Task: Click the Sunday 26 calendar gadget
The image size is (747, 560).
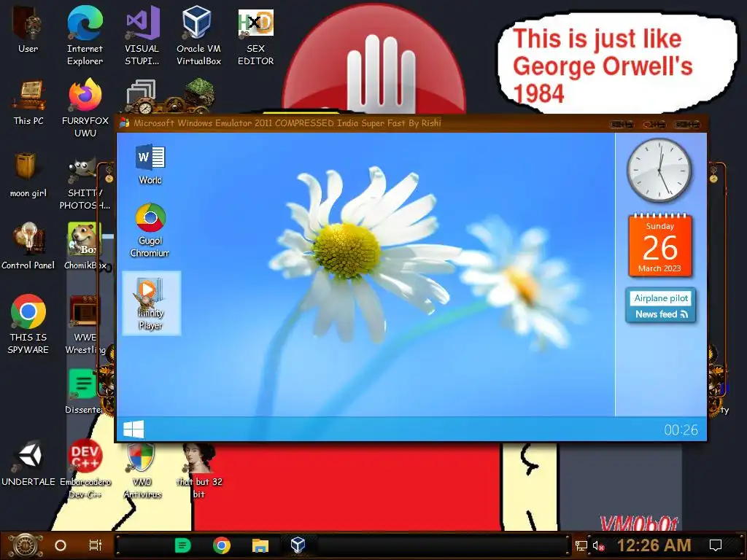Action: pos(659,245)
